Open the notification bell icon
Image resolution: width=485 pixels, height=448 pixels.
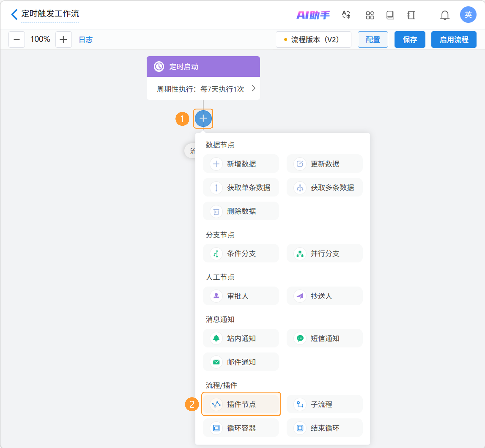[445, 15]
